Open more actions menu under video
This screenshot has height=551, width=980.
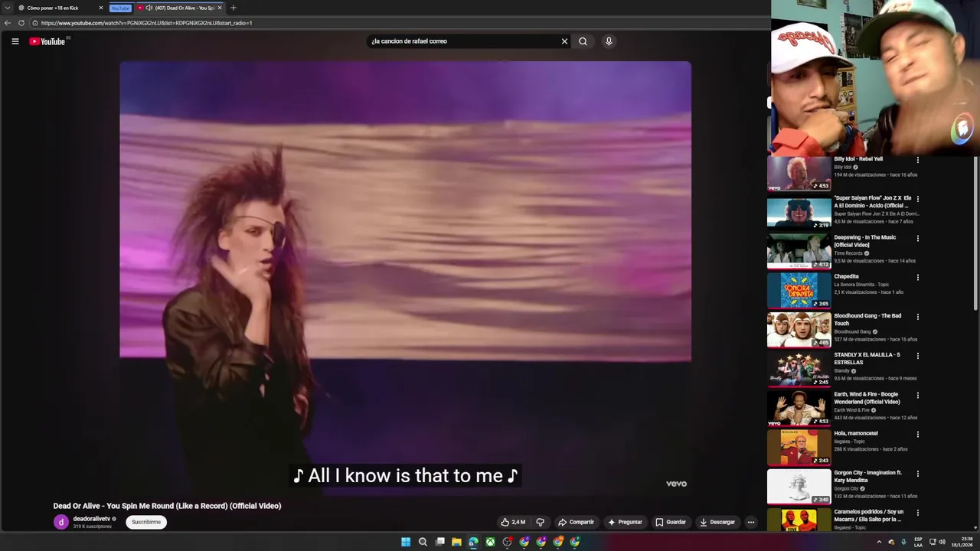[750, 522]
